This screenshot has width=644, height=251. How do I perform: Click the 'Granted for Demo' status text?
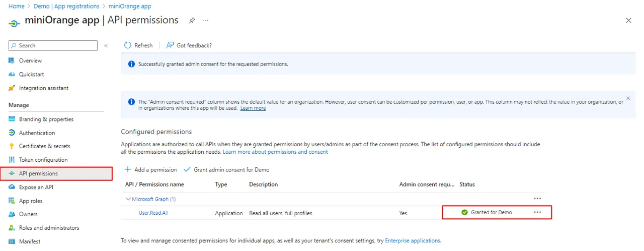point(492,212)
